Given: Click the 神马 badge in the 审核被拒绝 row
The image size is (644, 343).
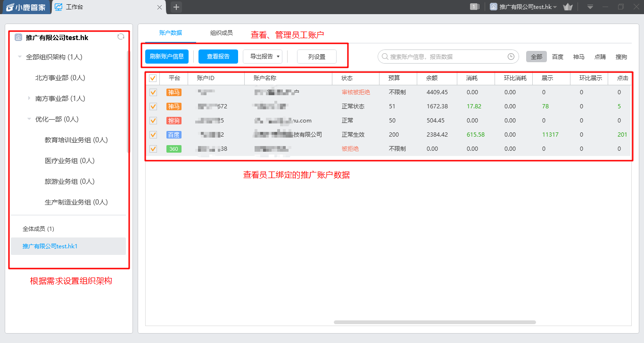Looking at the screenshot, I should tap(174, 92).
